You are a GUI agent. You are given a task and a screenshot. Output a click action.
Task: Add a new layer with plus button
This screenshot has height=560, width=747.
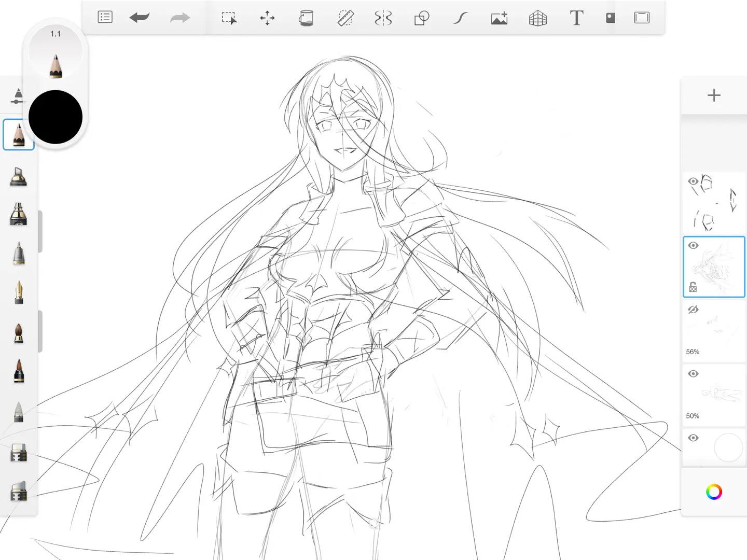point(714,95)
